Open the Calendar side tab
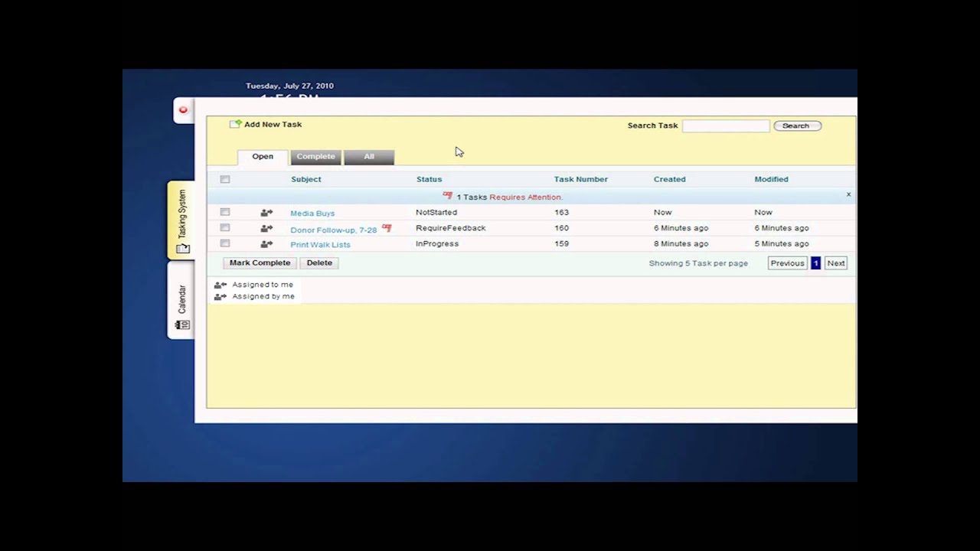This screenshot has height=551, width=980. [181, 300]
